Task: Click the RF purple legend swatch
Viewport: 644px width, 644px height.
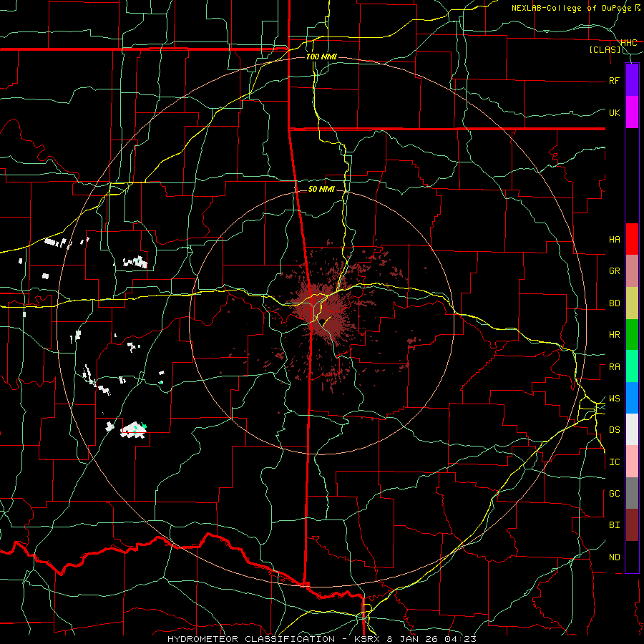Action: pos(632,80)
